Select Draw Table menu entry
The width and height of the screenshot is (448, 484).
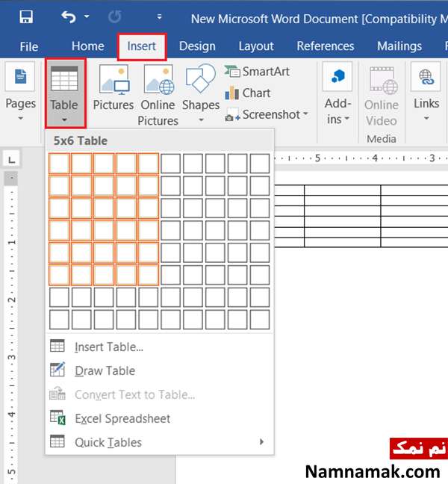pos(160,370)
